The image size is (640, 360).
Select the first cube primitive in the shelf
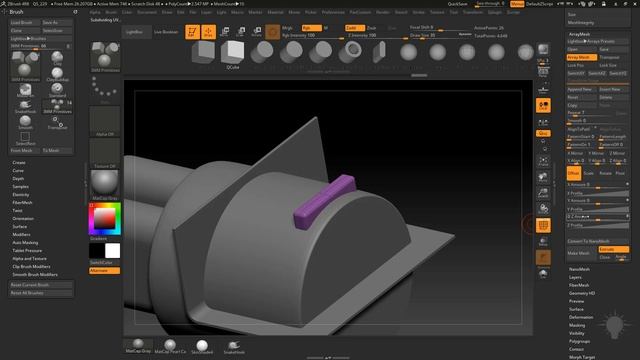tap(203, 53)
